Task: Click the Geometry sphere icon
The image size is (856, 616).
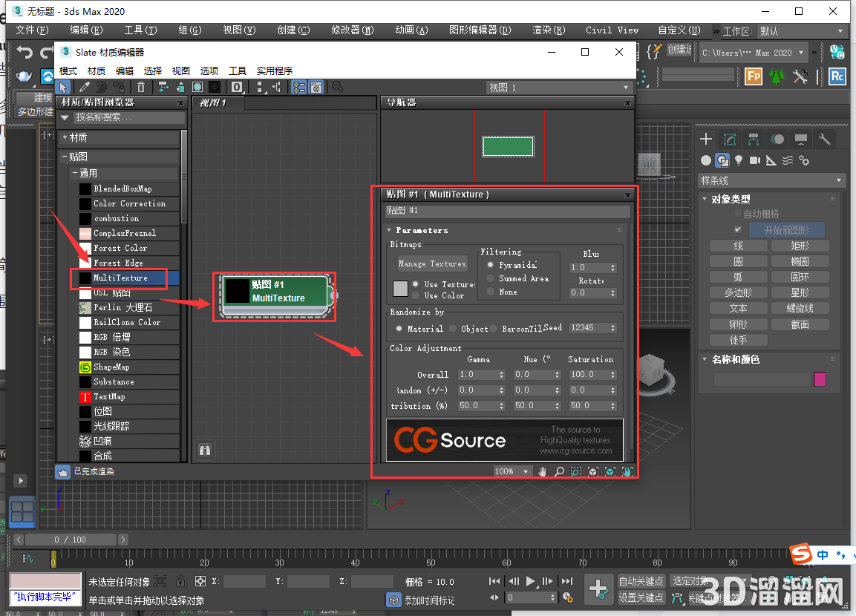Action: pyautogui.click(x=705, y=160)
